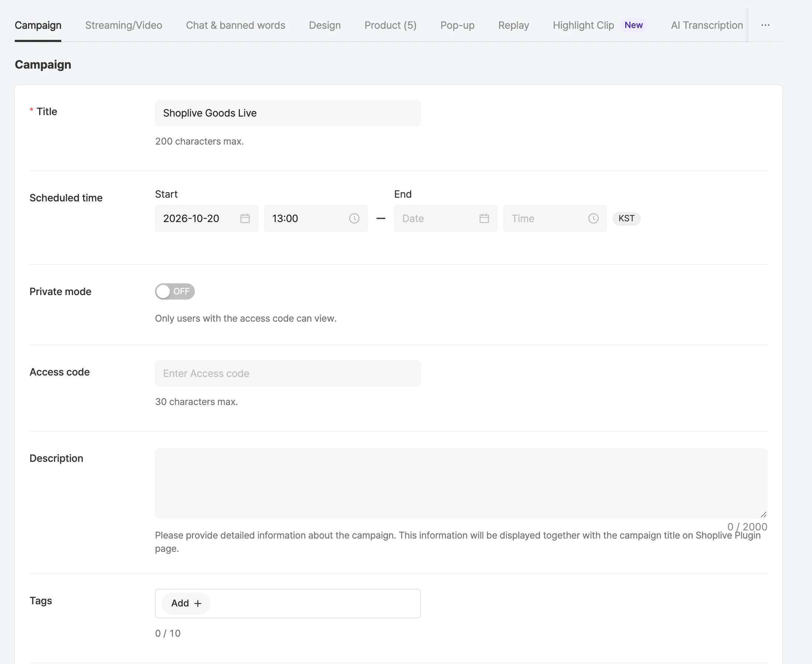Viewport: 812px width, 664px height.
Task: Switch to the Streaming/Video tab
Action: pyautogui.click(x=124, y=25)
